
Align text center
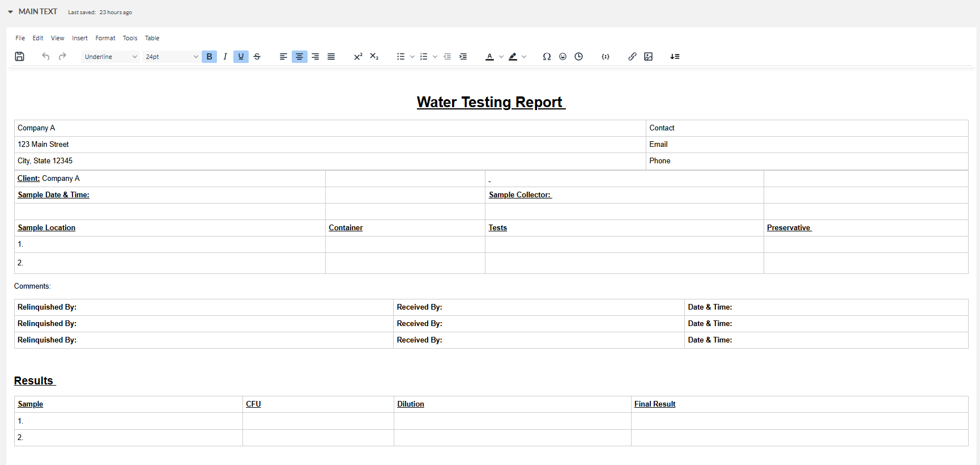point(299,56)
